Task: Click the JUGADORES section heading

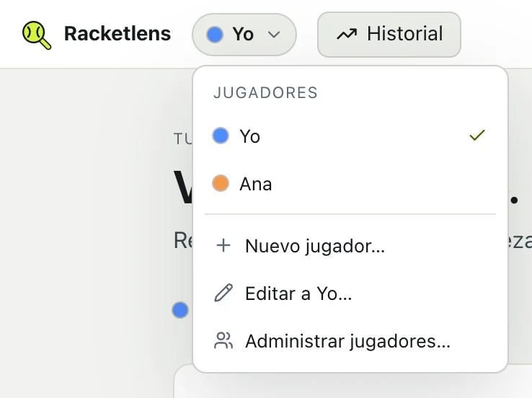Action: (265, 92)
